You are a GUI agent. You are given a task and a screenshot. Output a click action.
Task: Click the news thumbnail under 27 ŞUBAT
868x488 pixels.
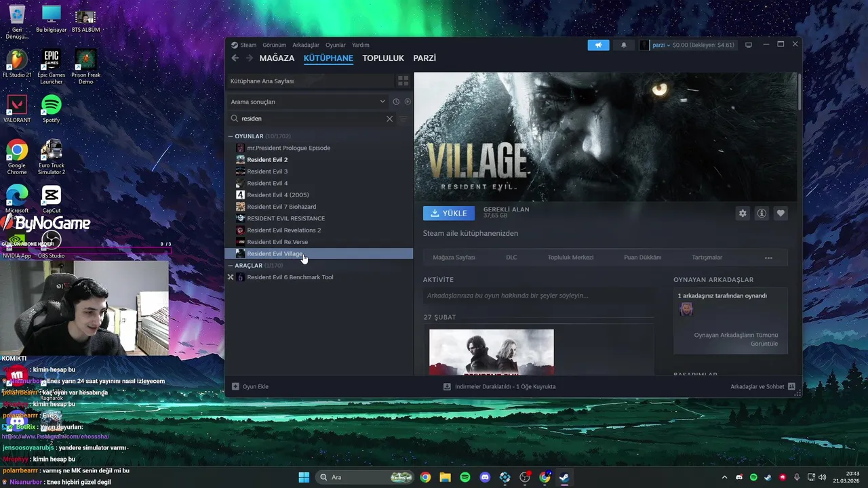492,352
